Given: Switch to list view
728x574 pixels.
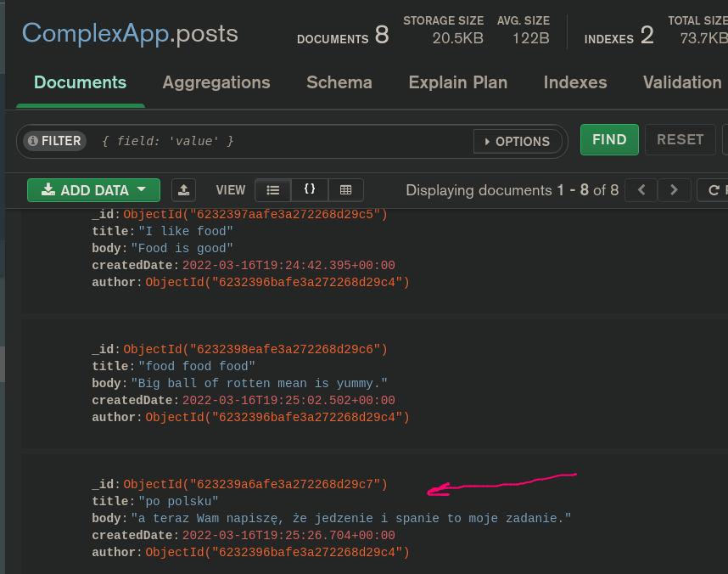Looking at the screenshot, I should pos(273,190).
